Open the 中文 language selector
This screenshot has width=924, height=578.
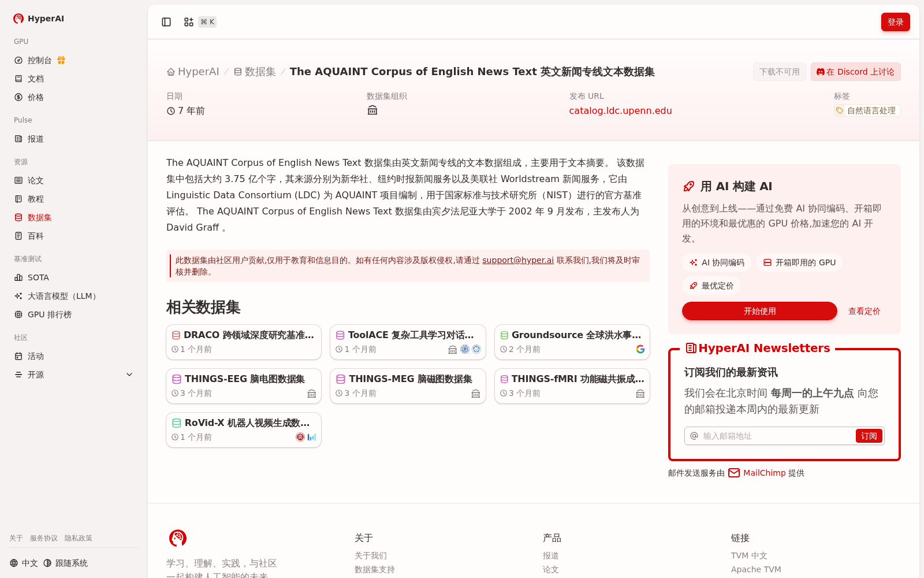pos(24,563)
